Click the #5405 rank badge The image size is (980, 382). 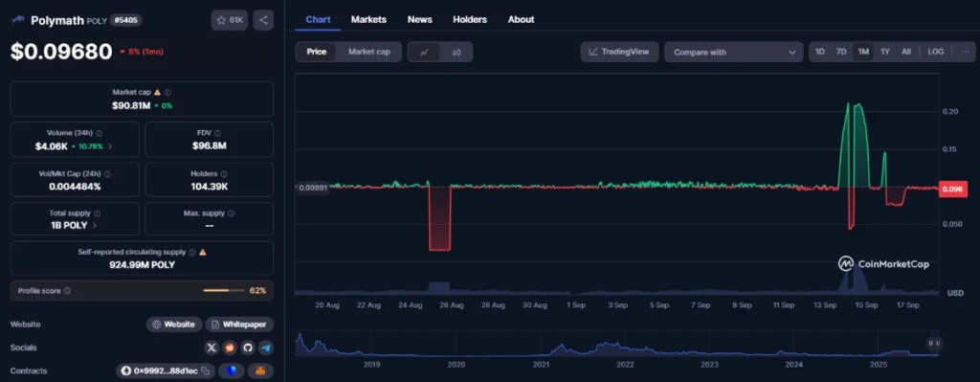click(x=126, y=20)
